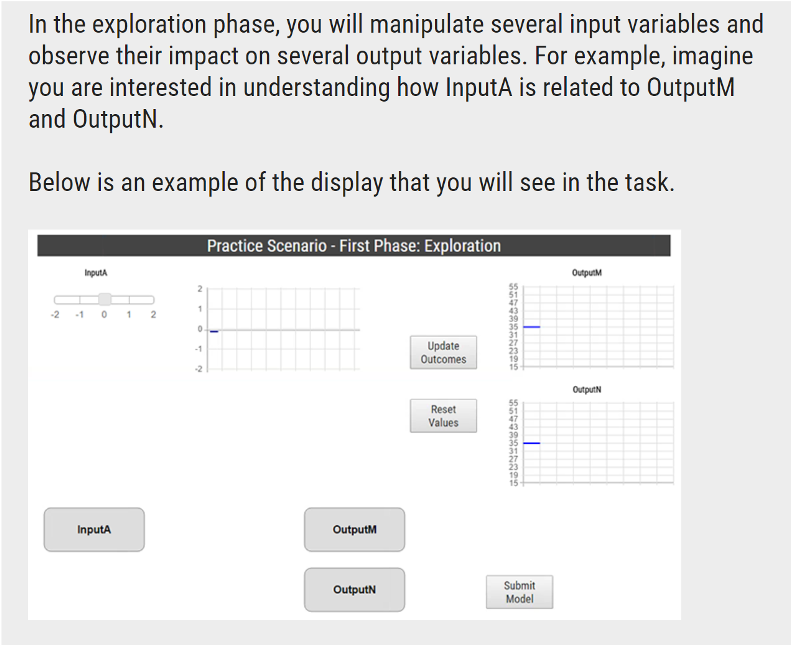Click the Submit Model button
This screenshot has height=645, width=791.
point(519,592)
